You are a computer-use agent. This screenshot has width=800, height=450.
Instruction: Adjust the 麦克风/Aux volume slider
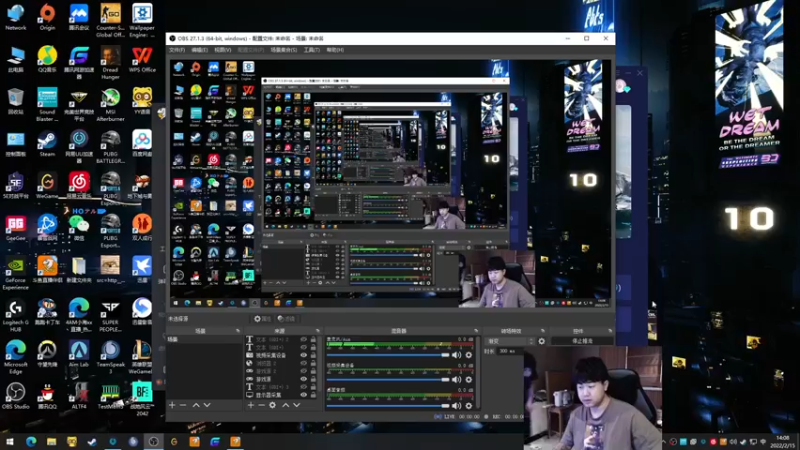coord(388,355)
